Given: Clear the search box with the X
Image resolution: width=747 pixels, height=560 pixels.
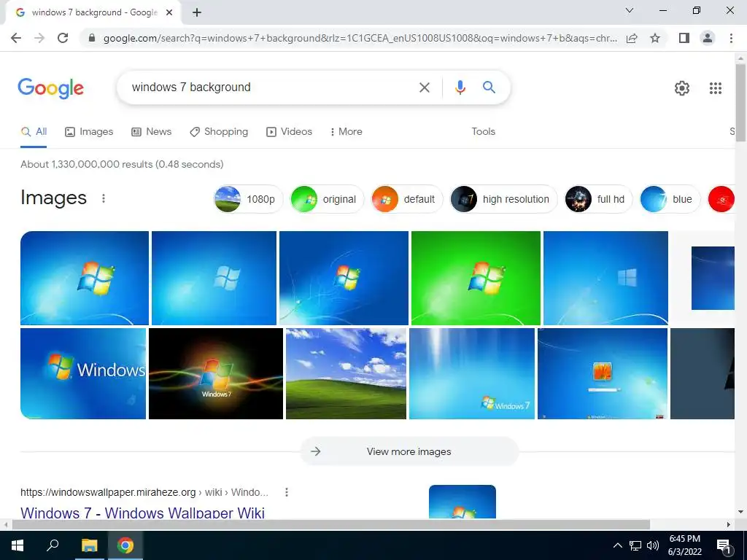Looking at the screenshot, I should point(424,87).
